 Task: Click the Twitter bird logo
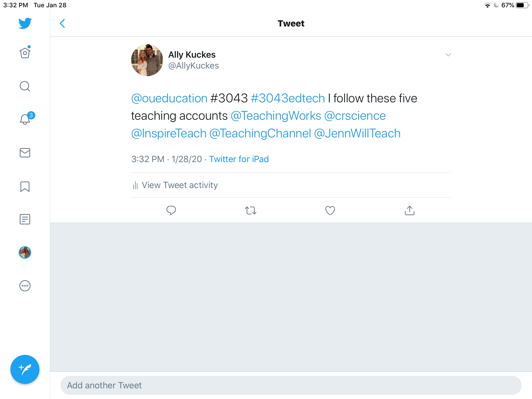click(x=25, y=23)
